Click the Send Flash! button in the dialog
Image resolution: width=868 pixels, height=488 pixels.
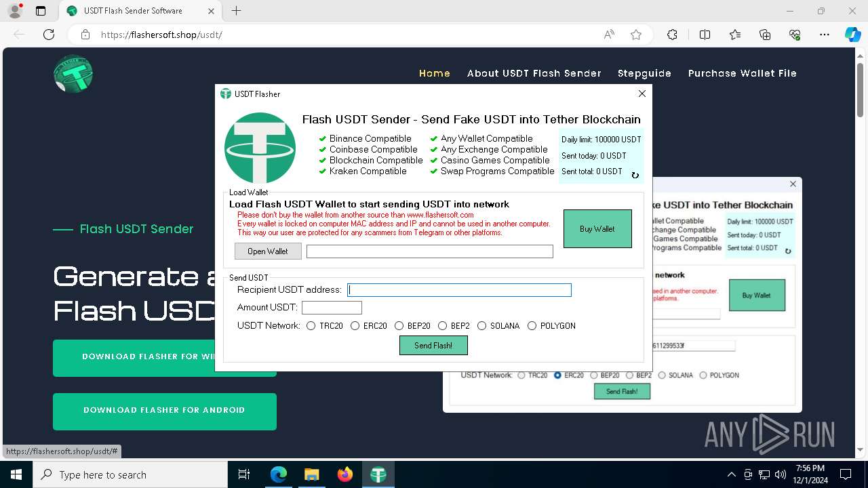click(x=433, y=346)
